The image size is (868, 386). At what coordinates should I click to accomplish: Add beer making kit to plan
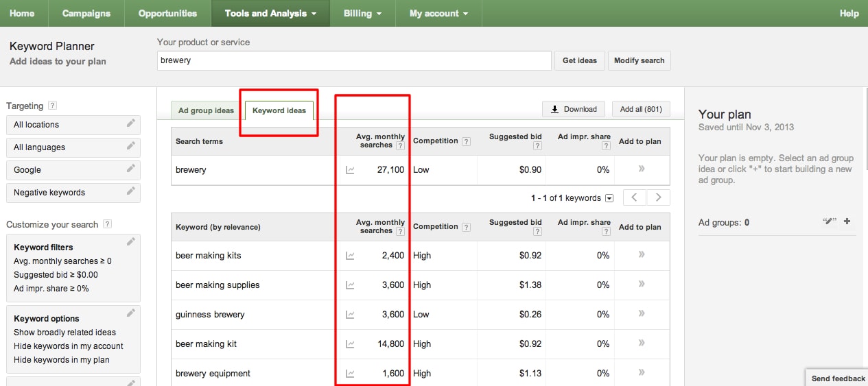(x=642, y=343)
